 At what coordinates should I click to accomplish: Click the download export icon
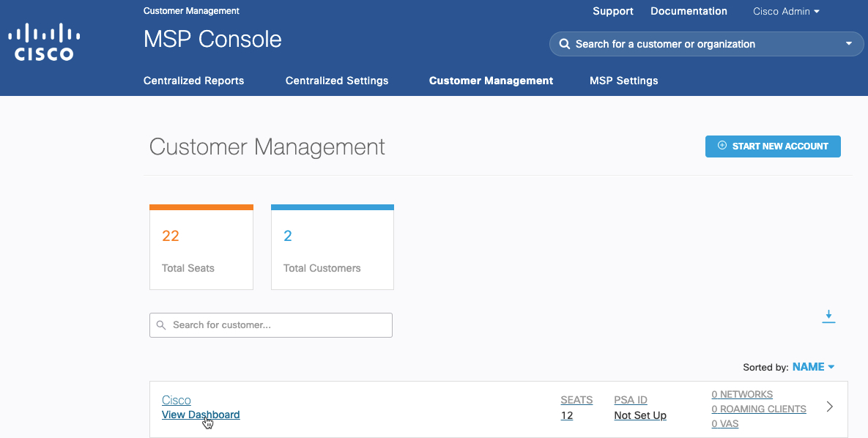click(x=828, y=316)
